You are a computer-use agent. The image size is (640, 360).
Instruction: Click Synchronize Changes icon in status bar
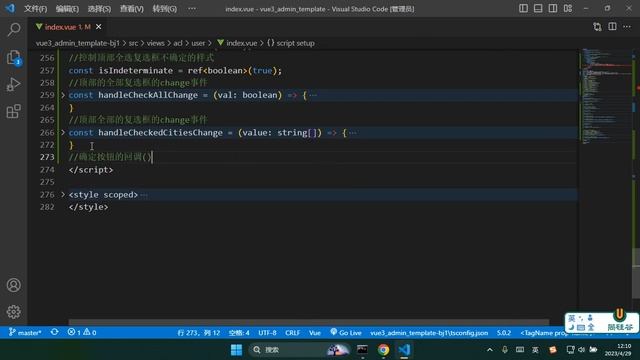(54, 332)
